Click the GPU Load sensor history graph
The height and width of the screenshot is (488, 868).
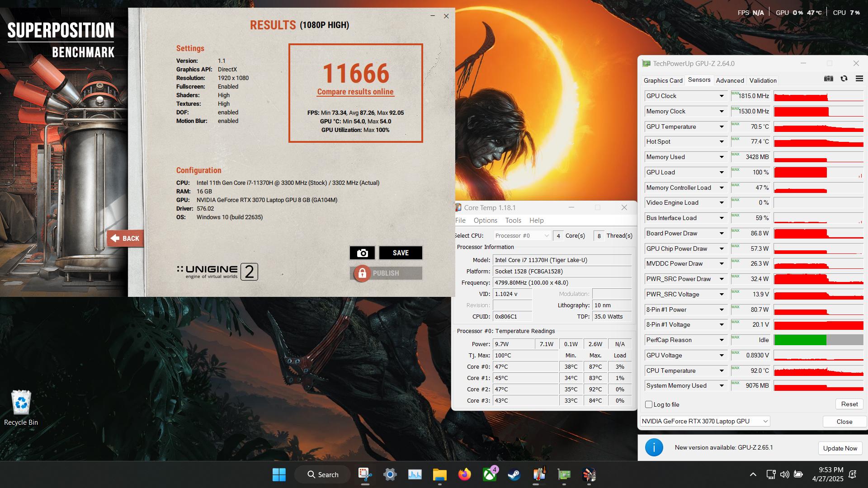coord(818,172)
